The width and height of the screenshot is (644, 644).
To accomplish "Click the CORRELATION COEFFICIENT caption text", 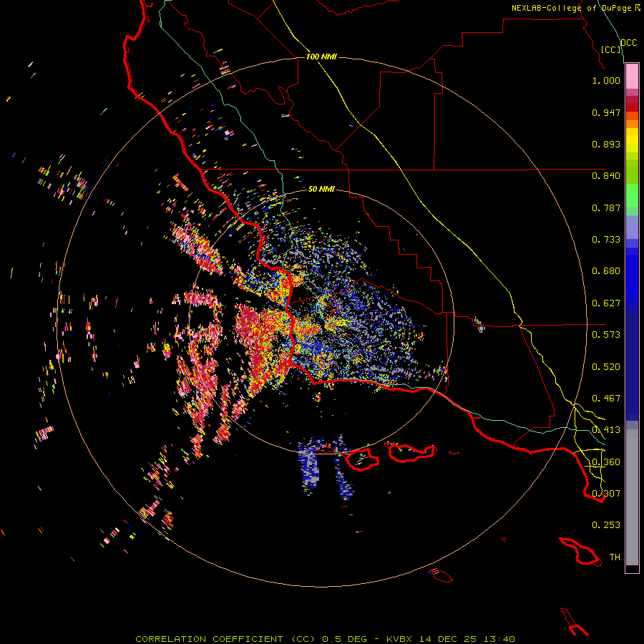I will (209, 639).
